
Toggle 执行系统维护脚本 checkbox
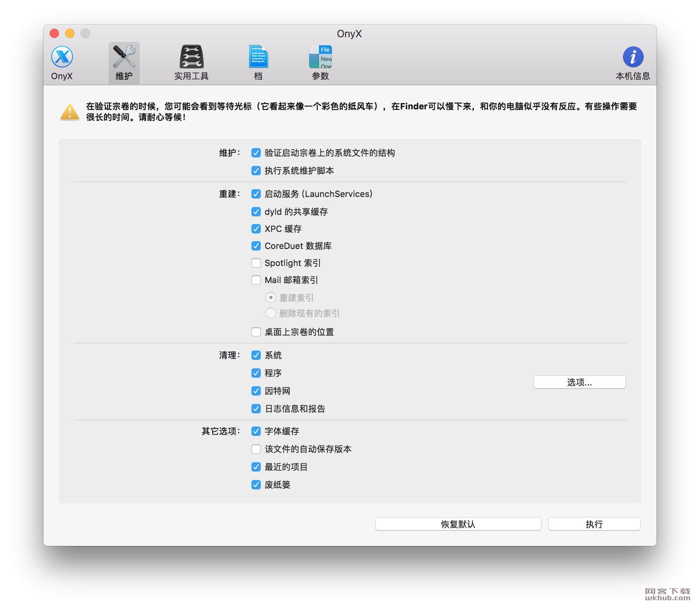coord(256,171)
